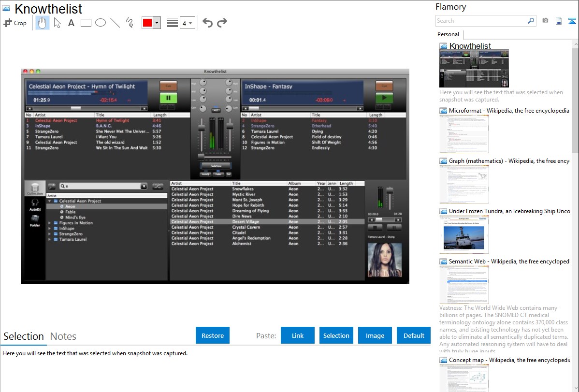
Task: Activate the hand pan tool
Action: [42, 23]
